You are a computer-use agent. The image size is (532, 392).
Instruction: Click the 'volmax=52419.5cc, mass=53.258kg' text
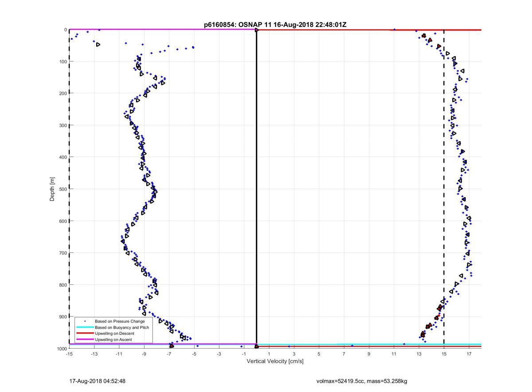(362, 381)
